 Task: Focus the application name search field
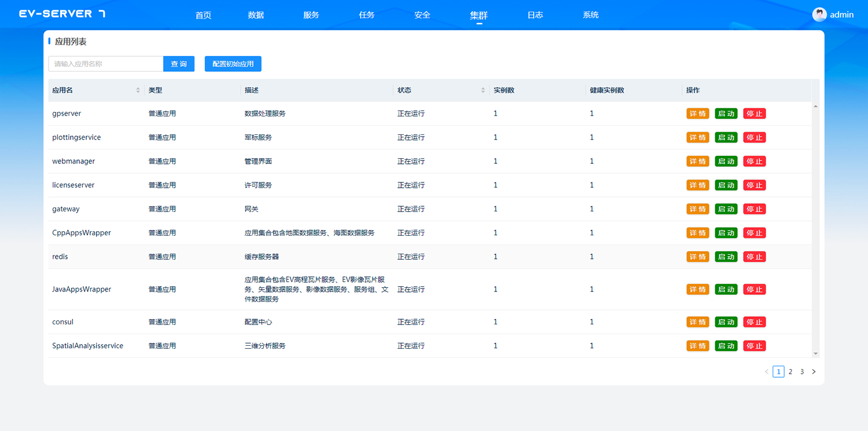coord(106,64)
